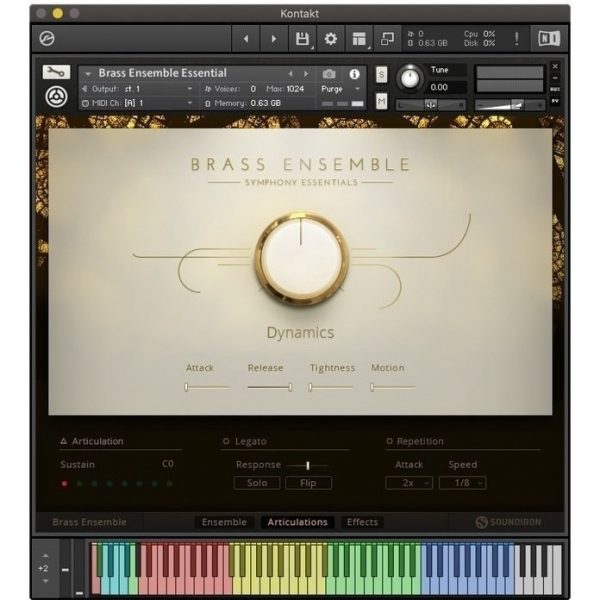Click the large Dynamics knob

point(301,259)
